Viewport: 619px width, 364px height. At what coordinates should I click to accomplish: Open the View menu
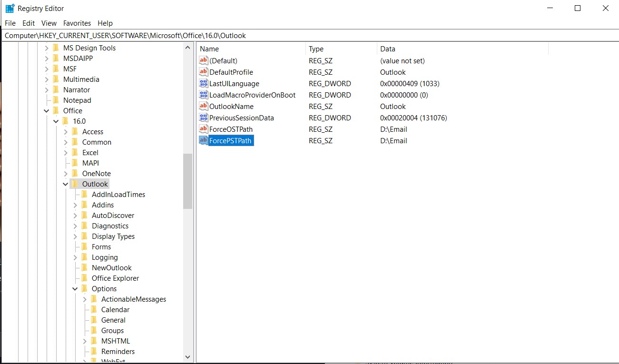click(49, 23)
